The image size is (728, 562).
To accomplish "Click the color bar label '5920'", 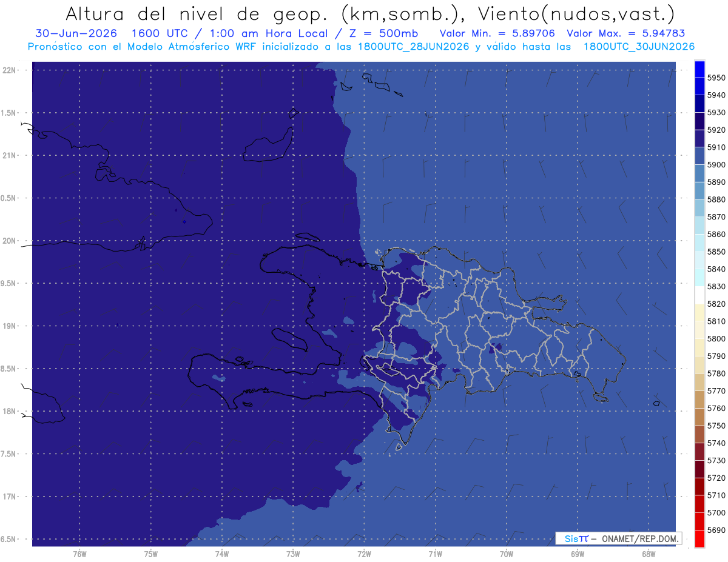I will tap(716, 130).
